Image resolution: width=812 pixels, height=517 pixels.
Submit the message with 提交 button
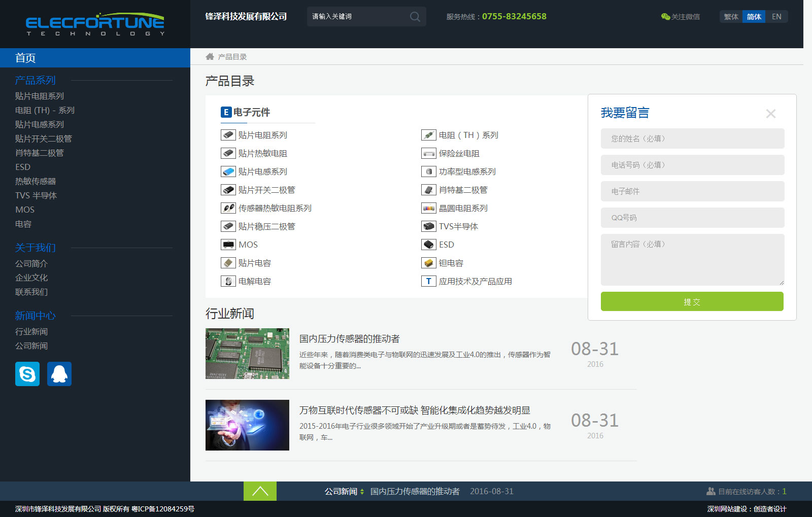click(x=692, y=301)
